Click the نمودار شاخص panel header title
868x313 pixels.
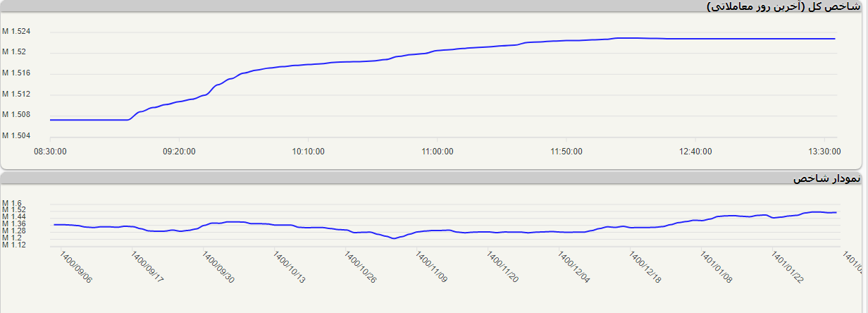tap(826, 179)
